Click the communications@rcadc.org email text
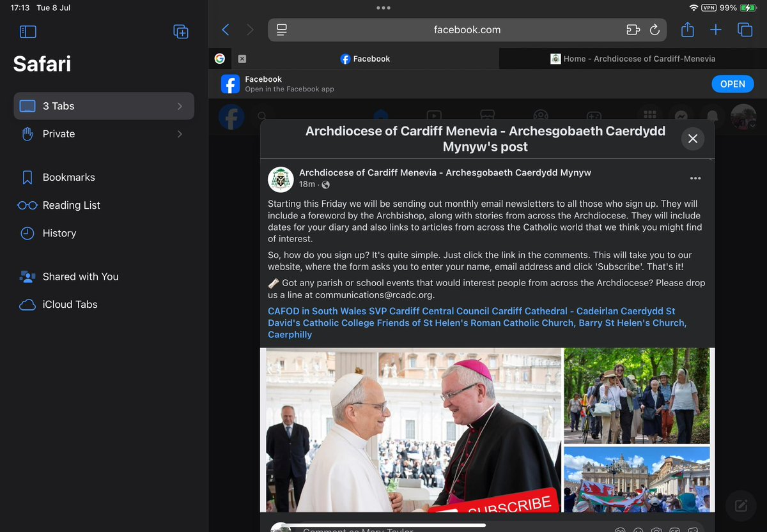Image resolution: width=767 pixels, height=532 pixels. (375, 295)
